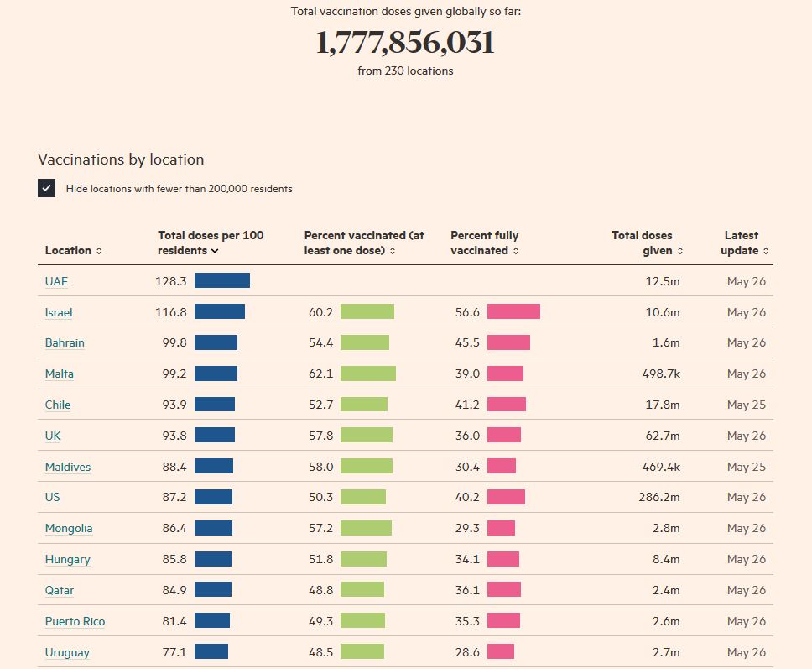
Task: Open the Malta country link
Action: (59, 374)
